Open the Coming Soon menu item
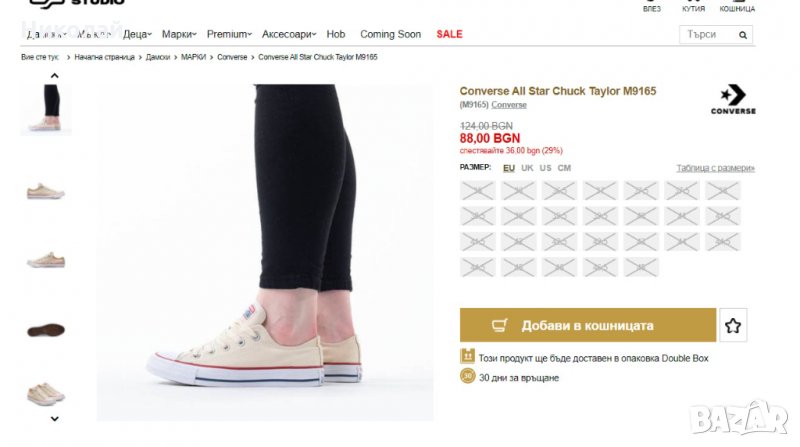 [x=390, y=34]
